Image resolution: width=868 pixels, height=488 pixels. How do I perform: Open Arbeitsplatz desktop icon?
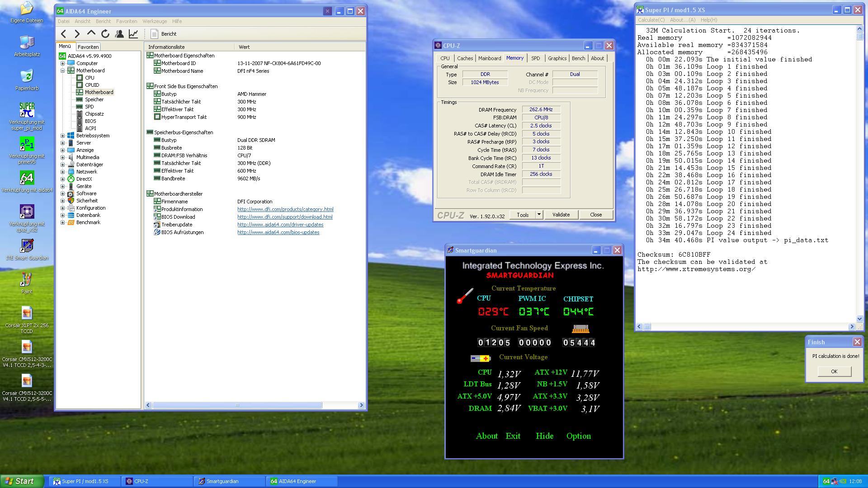(x=27, y=46)
